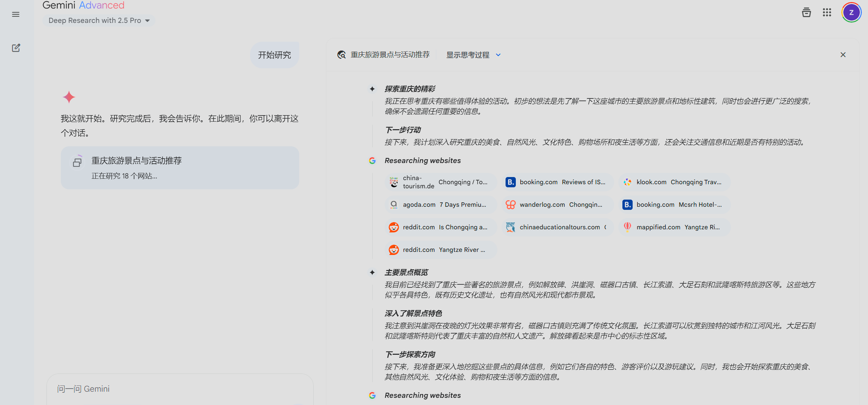Click the sparkle beside 探索重庆的精彩
Image resolution: width=868 pixels, height=405 pixels.
click(x=372, y=89)
